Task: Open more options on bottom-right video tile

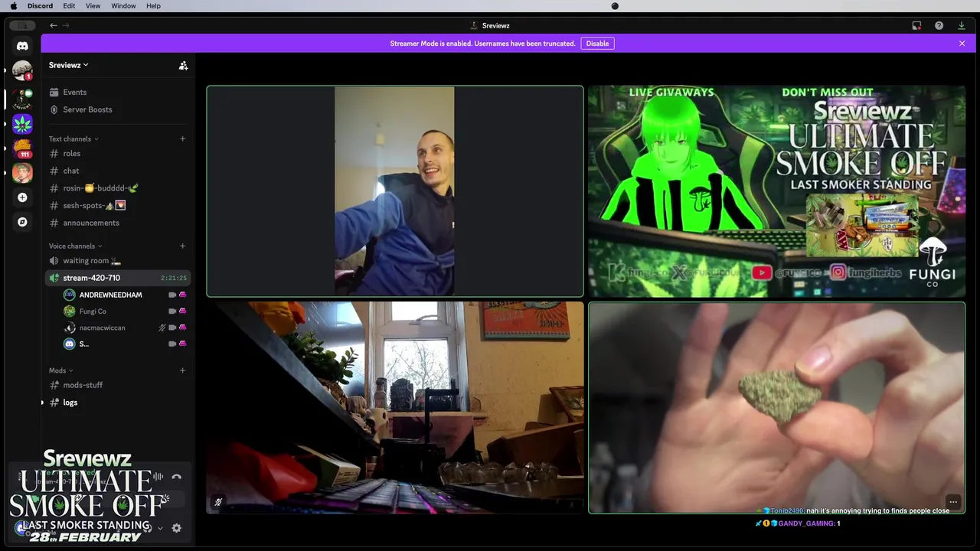Action: pyautogui.click(x=953, y=502)
